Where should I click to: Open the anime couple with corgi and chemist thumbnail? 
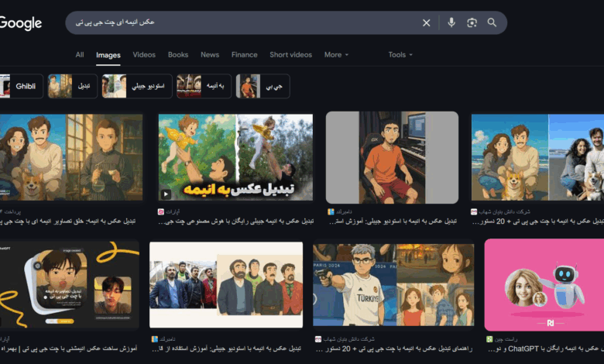pos(71,157)
